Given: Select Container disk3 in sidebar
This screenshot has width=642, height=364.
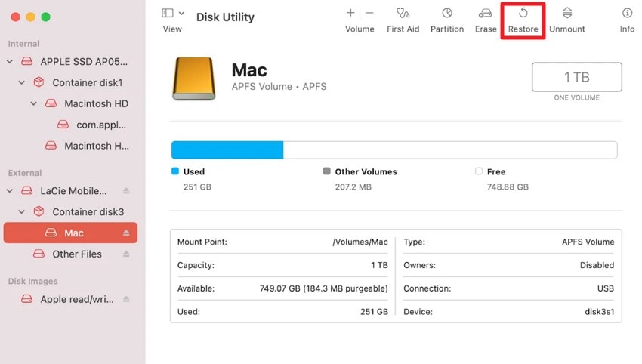Looking at the screenshot, I should tap(88, 211).
